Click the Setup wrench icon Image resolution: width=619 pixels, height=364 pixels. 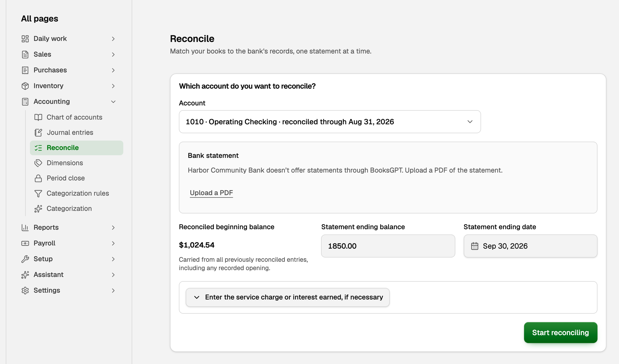click(x=25, y=259)
